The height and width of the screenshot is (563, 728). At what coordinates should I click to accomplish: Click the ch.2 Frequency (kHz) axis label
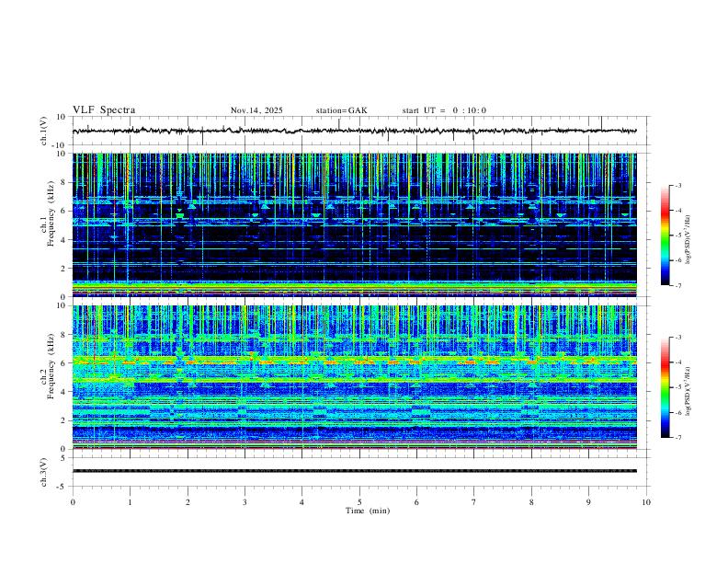click(x=47, y=366)
